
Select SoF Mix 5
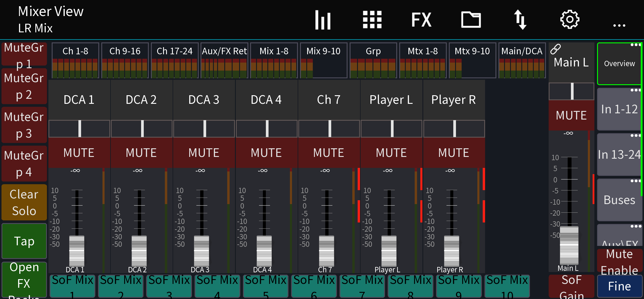pos(266,286)
